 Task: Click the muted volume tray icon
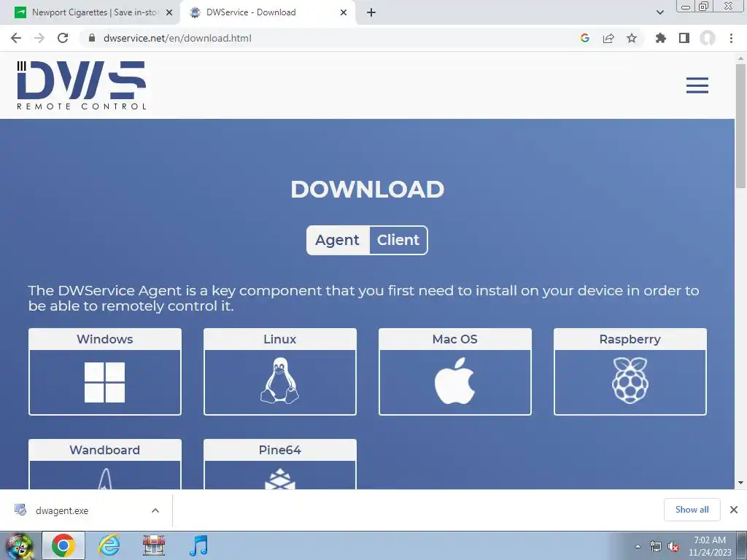click(x=673, y=547)
